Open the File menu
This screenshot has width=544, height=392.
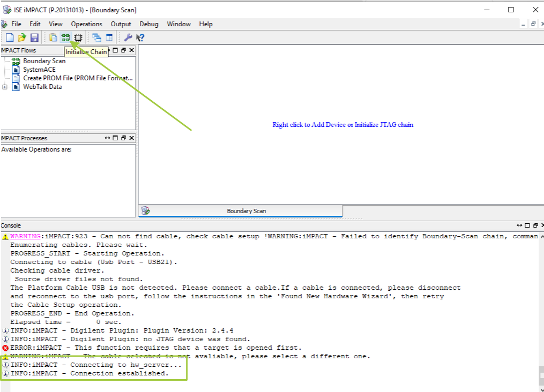tap(16, 24)
